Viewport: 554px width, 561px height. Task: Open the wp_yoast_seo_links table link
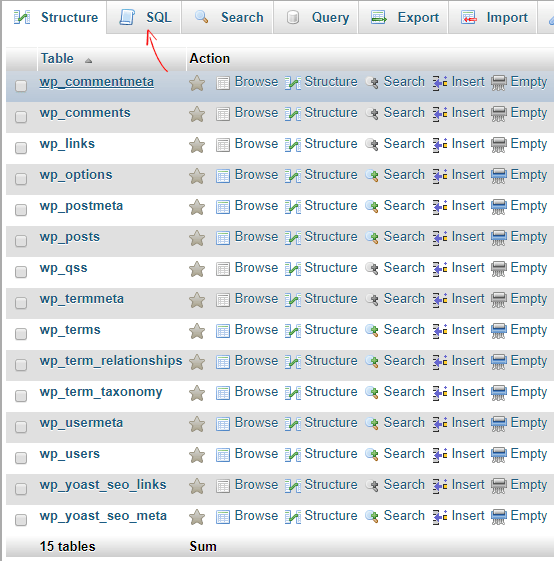click(103, 485)
